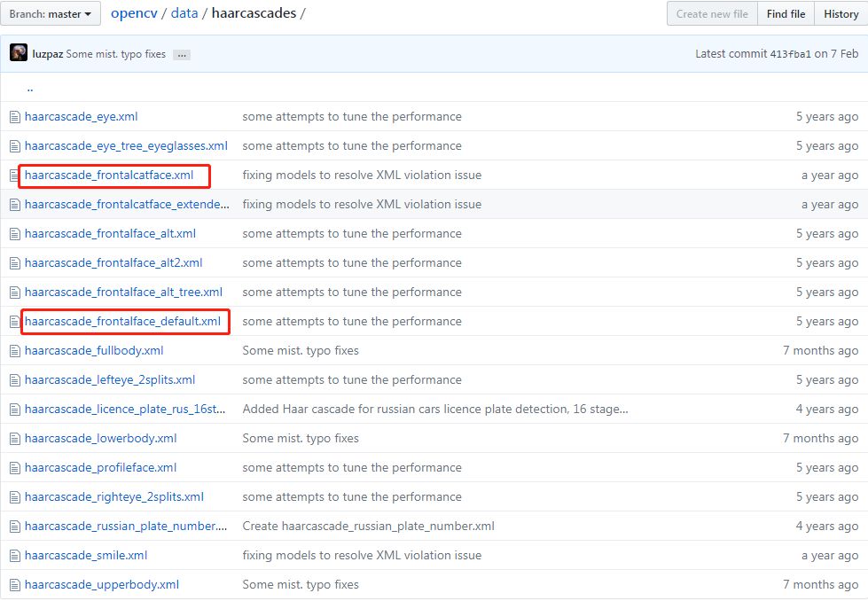Click file icon beside haarcascade_fullbody.xml

tap(15, 351)
